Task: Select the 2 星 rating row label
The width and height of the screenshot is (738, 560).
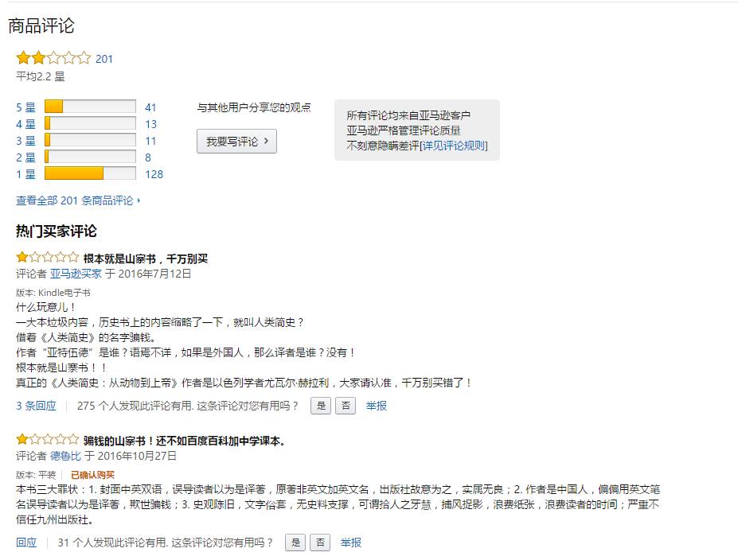Action: 25,157
